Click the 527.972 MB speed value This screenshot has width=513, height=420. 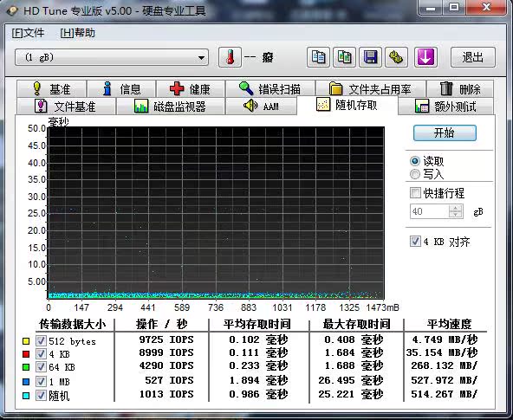[445, 380]
